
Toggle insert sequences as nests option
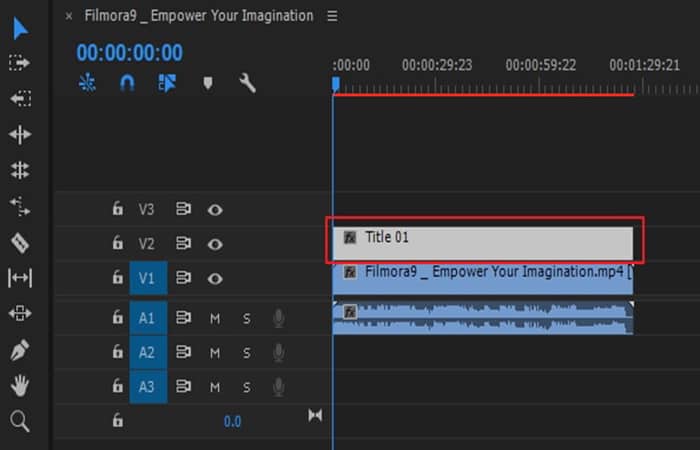tap(87, 83)
